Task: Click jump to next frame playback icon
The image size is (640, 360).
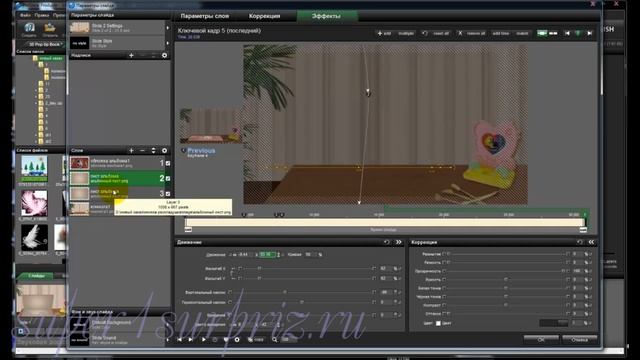Action: [x=191, y=339]
